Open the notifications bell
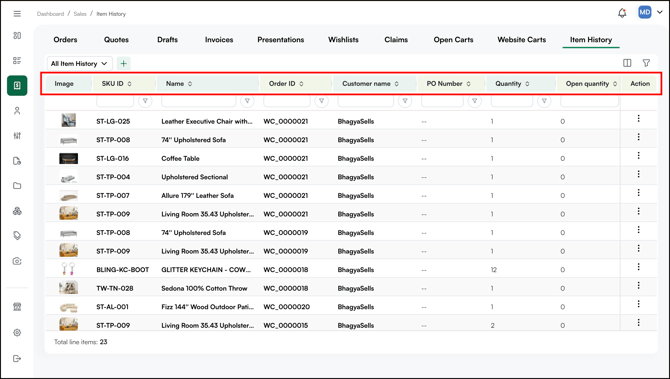Image resolution: width=670 pixels, height=379 pixels. 622,13
